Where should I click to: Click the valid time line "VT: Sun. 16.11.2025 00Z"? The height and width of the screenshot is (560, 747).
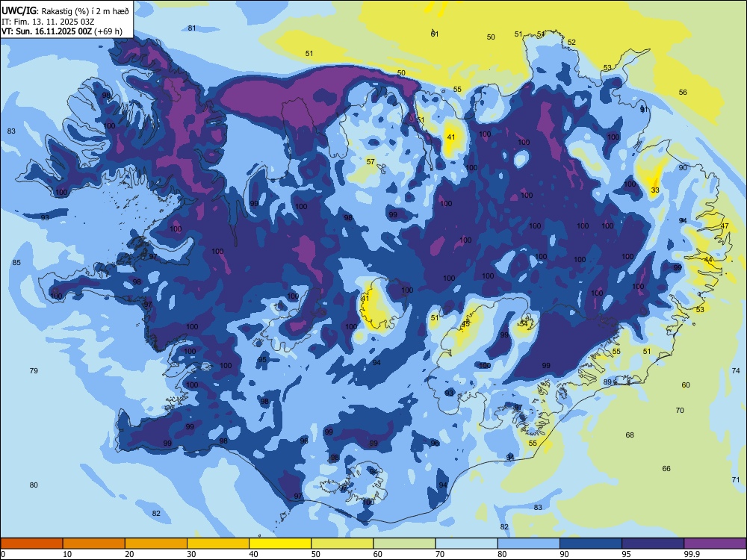[x=47, y=31]
